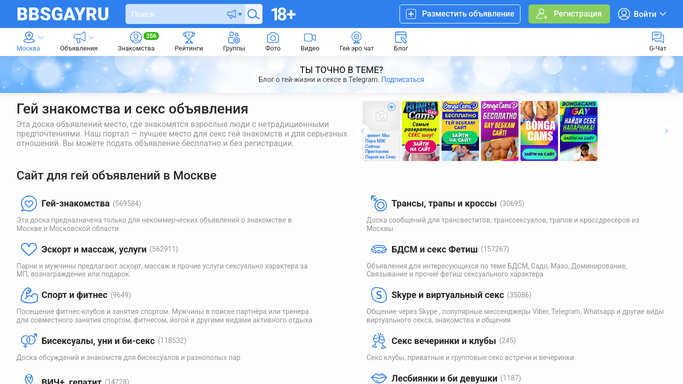Click the Разместить объявление button

pos(460,14)
